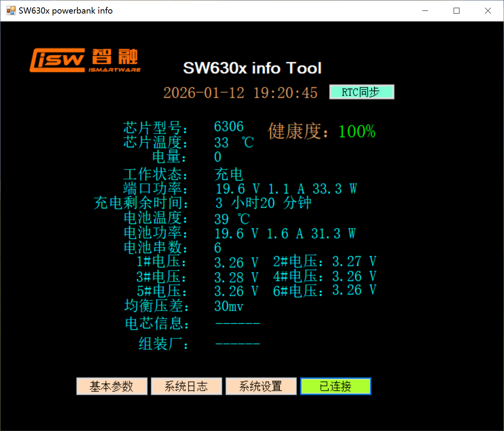Click the 充电剩余时间 value

pyautogui.click(x=263, y=203)
